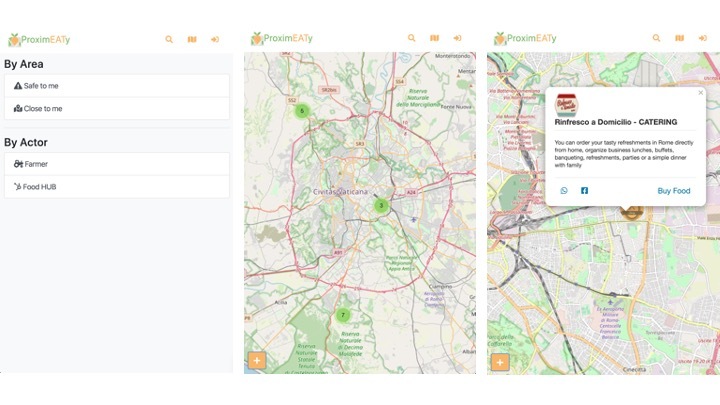Click search icon in left By Area panel header
The width and height of the screenshot is (720, 405).
click(169, 39)
